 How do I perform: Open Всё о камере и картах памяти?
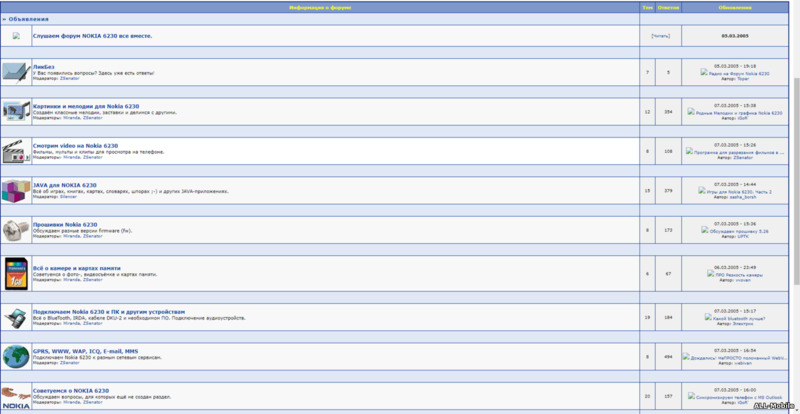coord(77,268)
